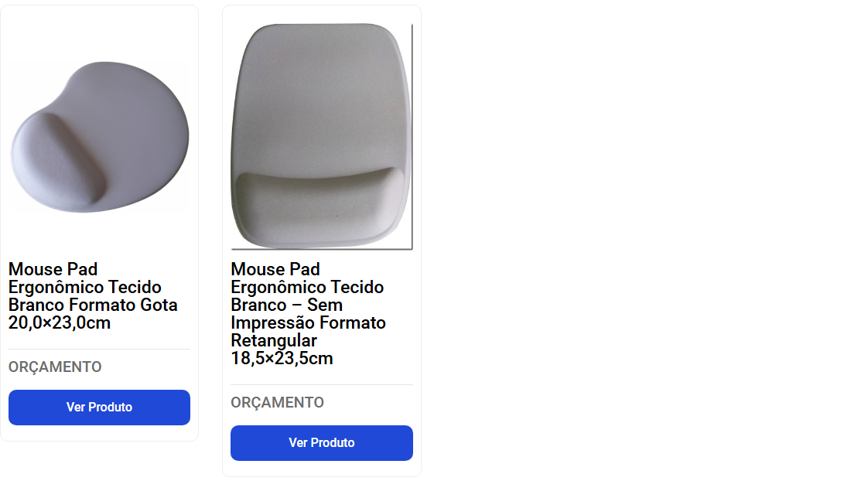
Task: Click the 20,0×23,0cm dimension text
Action: (60, 322)
